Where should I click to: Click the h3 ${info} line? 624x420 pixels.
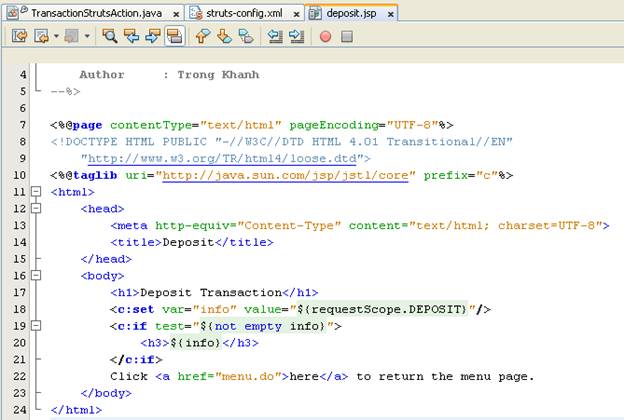[x=199, y=343]
